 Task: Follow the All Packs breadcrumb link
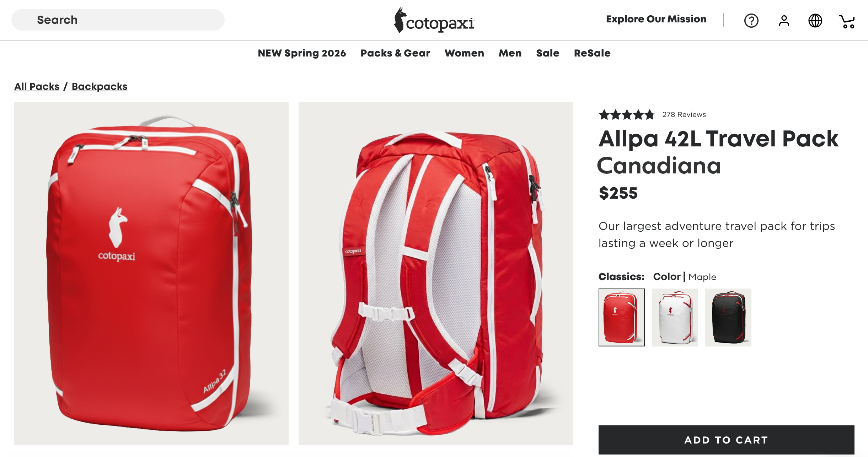pos(37,87)
